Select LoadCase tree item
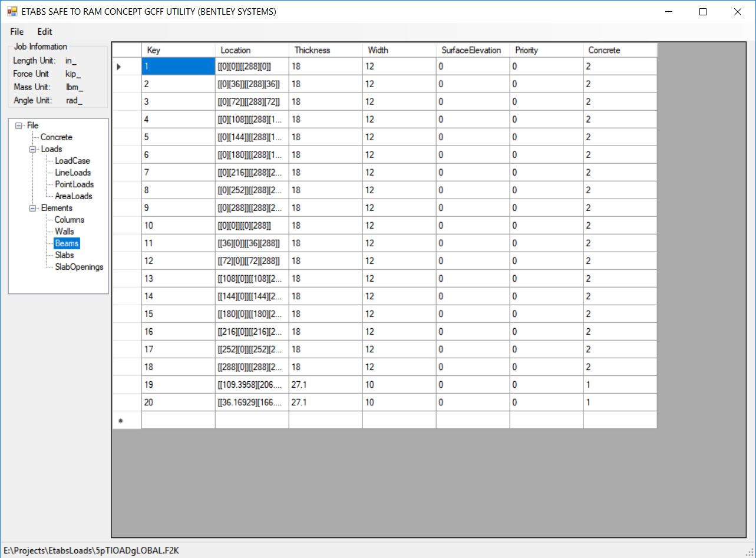 (72, 161)
